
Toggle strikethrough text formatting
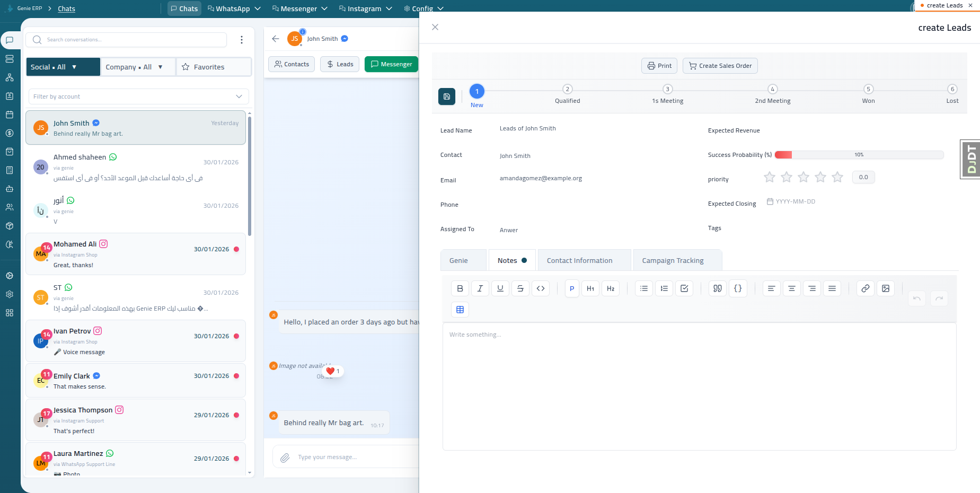pos(520,288)
